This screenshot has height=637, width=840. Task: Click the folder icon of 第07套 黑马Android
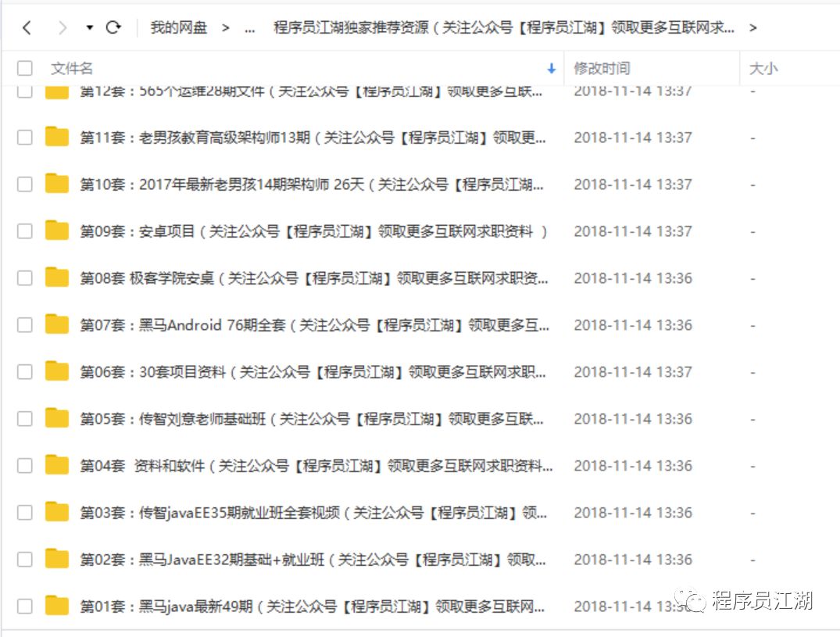(57, 324)
